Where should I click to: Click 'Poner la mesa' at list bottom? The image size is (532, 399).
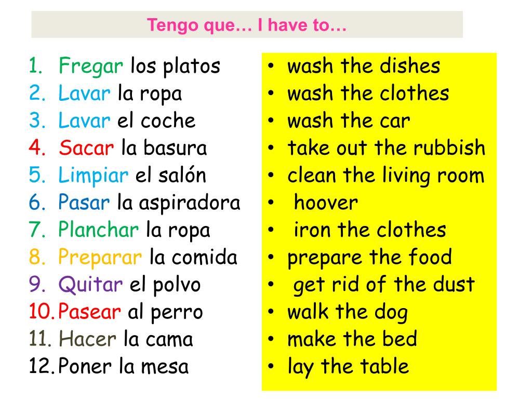123,367
